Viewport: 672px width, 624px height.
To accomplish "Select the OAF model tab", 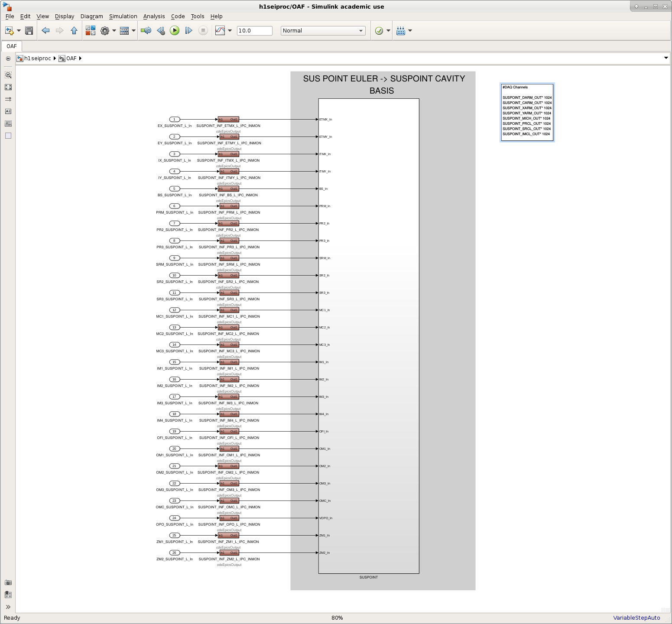I will [x=12, y=46].
